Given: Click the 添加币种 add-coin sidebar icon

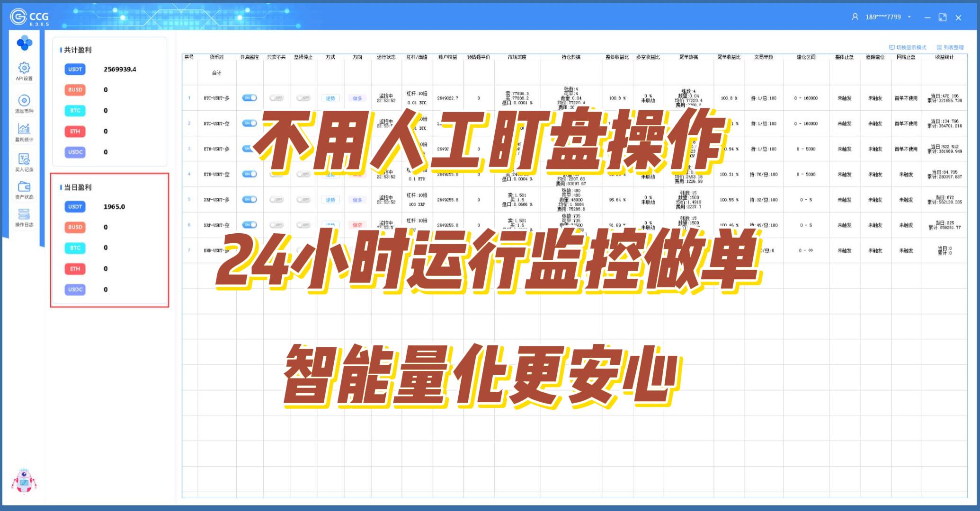Looking at the screenshot, I should 24,104.
